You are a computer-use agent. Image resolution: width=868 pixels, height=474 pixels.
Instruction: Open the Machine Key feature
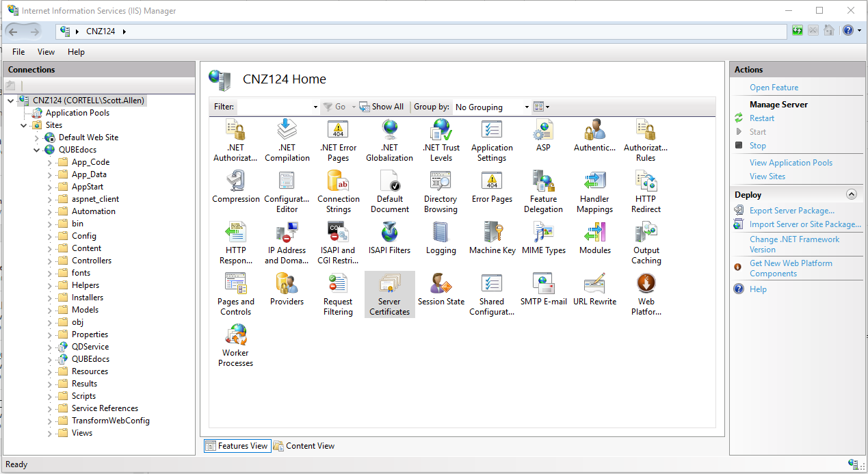click(x=492, y=237)
